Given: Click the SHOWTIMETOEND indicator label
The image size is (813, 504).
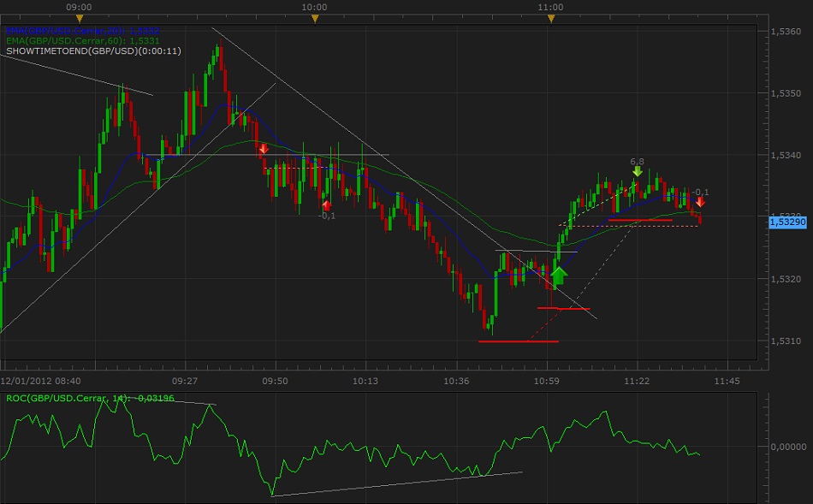Looking at the screenshot, I should (x=93, y=51).
